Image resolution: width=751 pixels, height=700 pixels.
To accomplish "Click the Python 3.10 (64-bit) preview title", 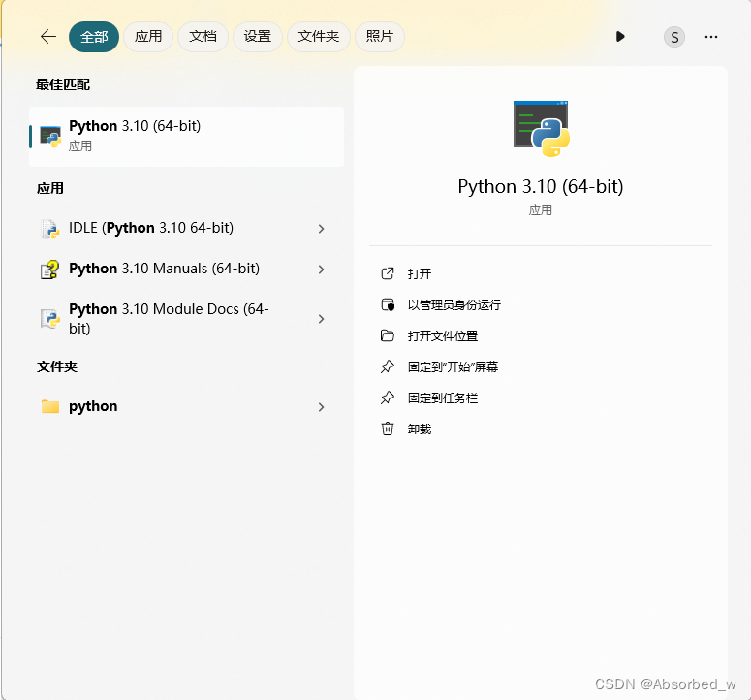I will [x=541, y=186].
